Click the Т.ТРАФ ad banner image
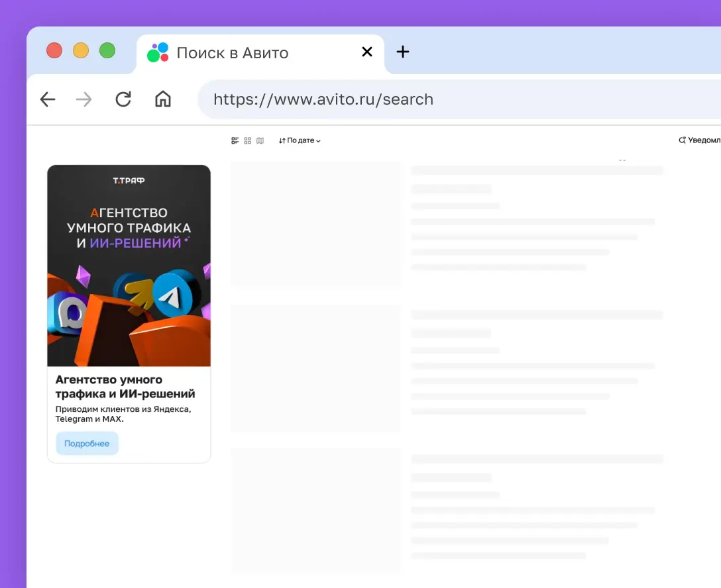Screen dimensions: 721x588 point(129,266)
